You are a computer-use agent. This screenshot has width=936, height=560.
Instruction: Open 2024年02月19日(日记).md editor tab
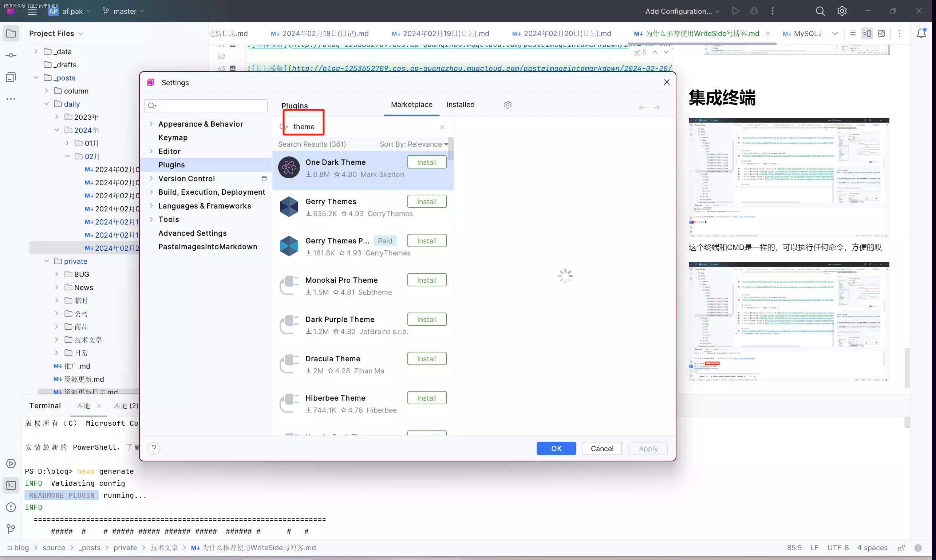[x=446, y=33]
